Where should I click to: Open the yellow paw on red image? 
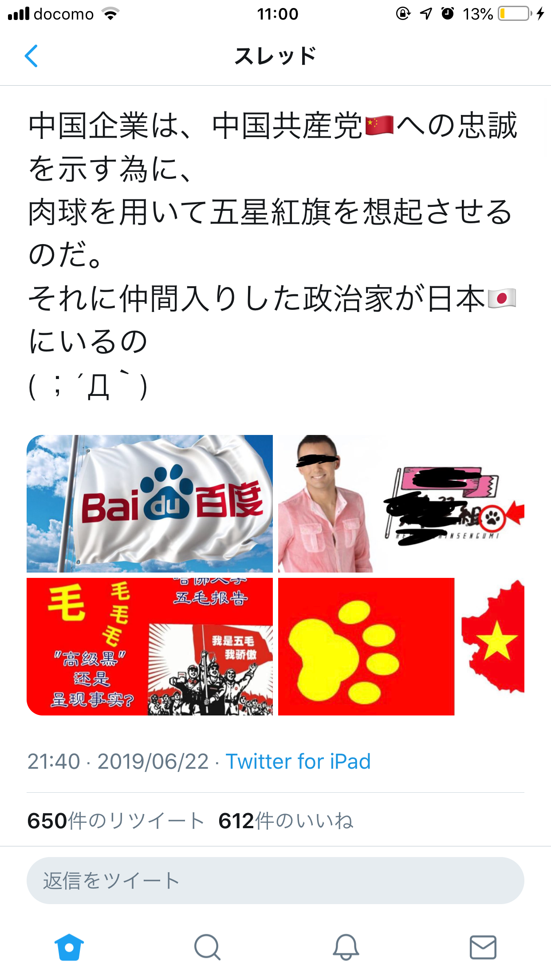point(401,646)
